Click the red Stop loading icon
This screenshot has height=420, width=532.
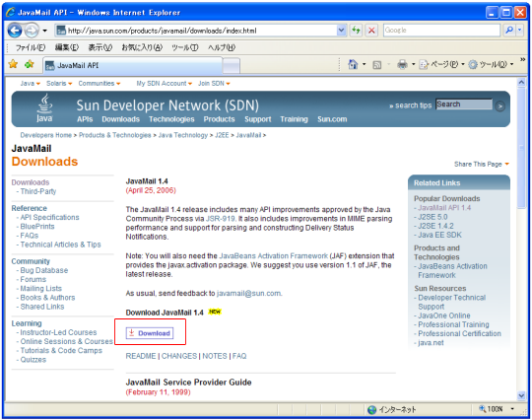point(371,31)
